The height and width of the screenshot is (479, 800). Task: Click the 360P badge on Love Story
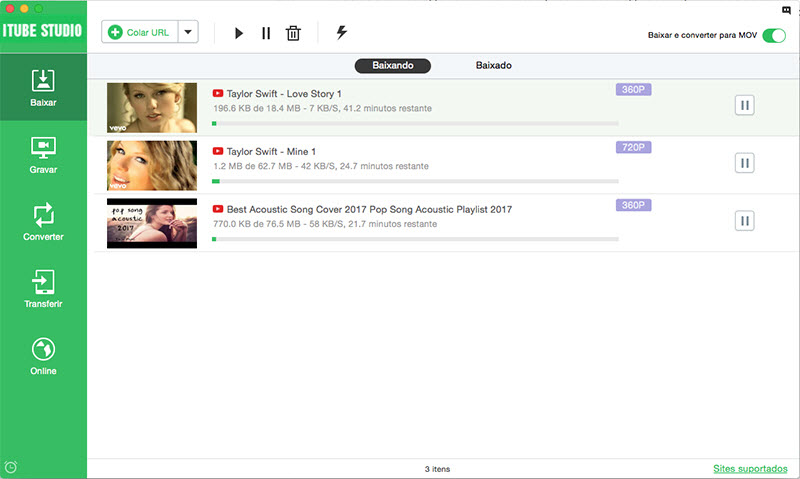pos(633,89)
